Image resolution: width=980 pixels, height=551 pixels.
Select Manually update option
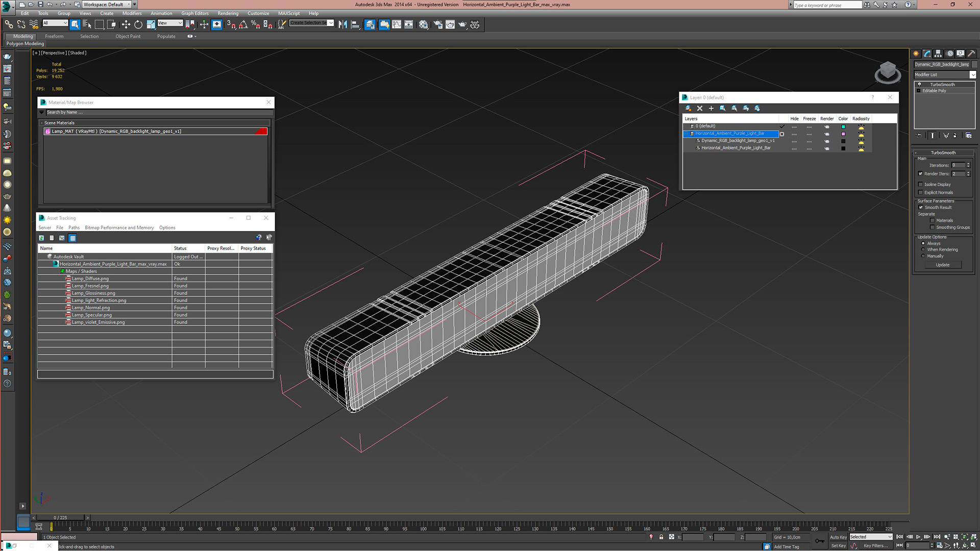click(923, 256)
